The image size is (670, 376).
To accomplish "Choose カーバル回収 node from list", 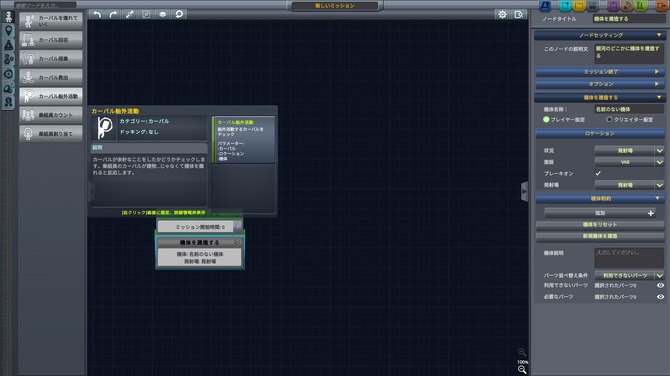I will 51,40.
